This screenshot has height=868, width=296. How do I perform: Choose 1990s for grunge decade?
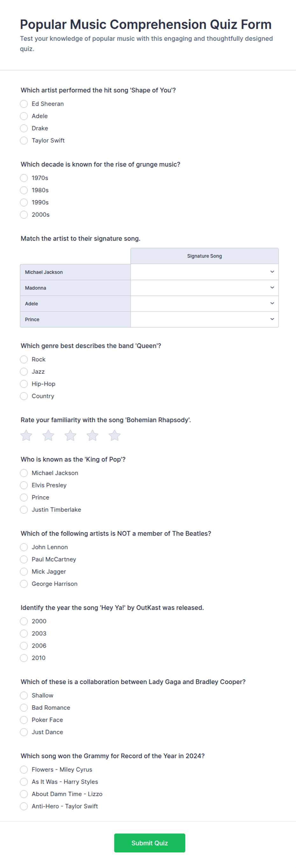24,202
